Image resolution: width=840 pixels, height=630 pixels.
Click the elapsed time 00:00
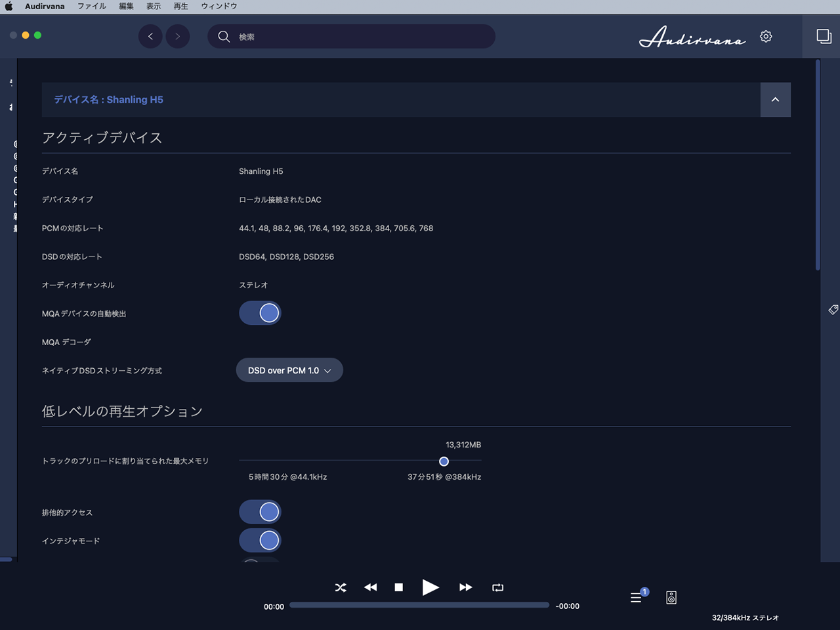(274, 607)
